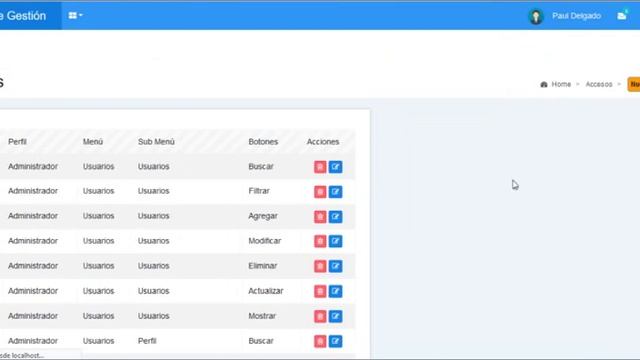The width and height of the screenshot is (640, 360).
Task: Select the Perfil sub menú cell
Action: (x=147, y=341)
